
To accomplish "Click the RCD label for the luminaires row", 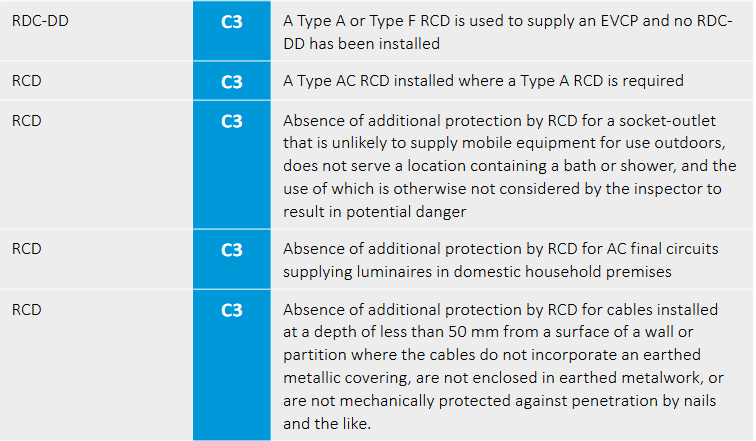I will [x=26, y=249].
